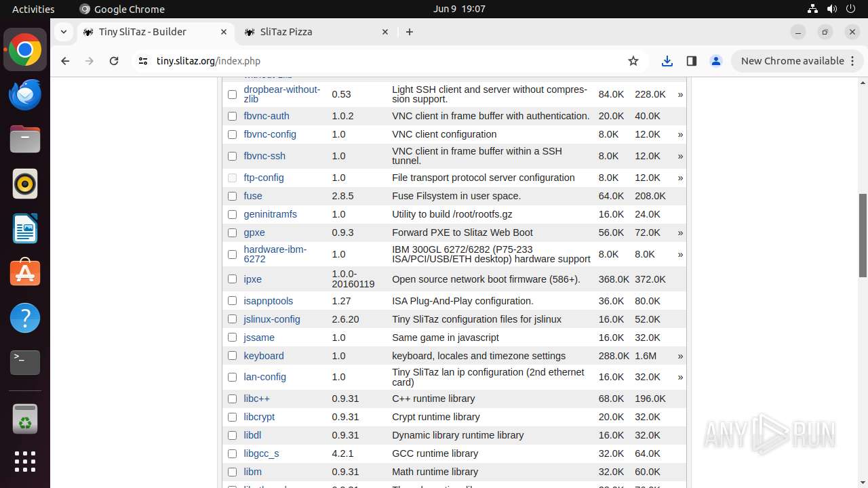
Task: Check the dropbear-without-zlib package checkbox
Action: pos(232,94)
